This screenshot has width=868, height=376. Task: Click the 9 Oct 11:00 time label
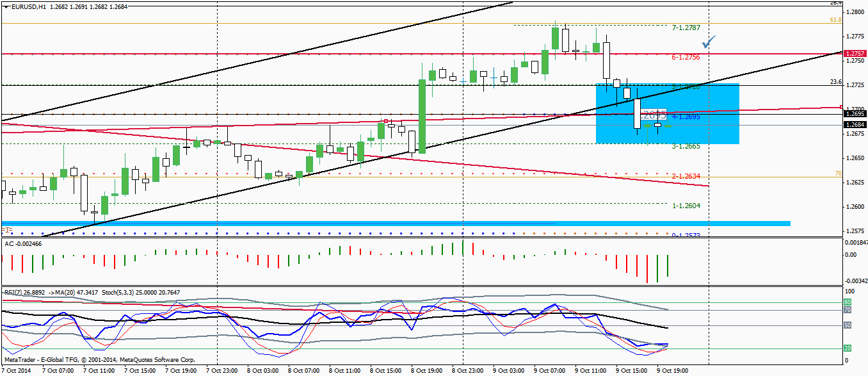point(591,370)
